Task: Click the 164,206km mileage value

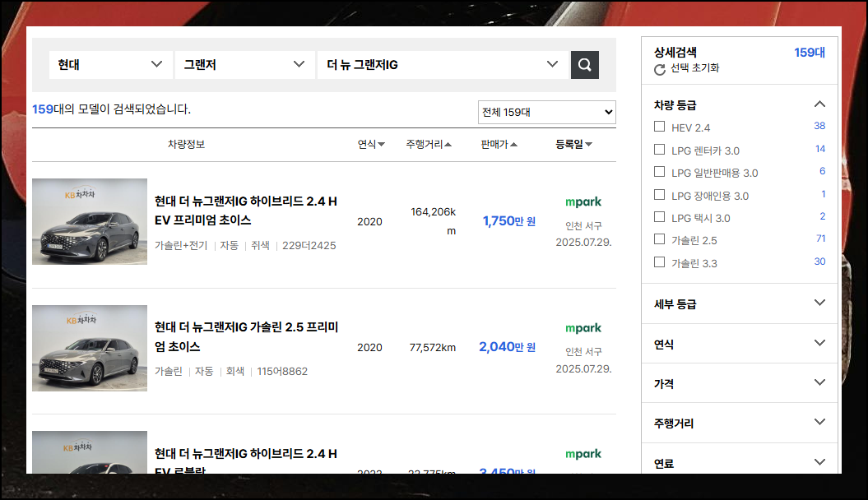Action: pyautogui.click(x=434, y=221)
